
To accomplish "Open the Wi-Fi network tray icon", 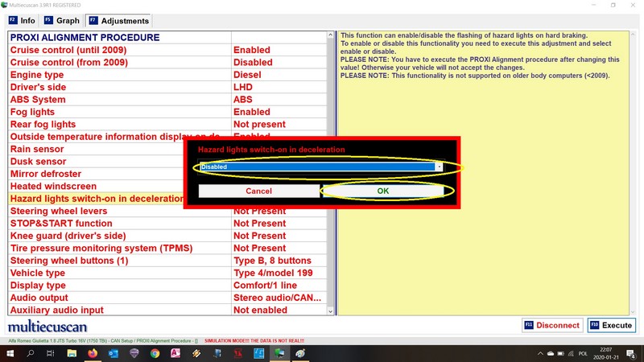I will (571, 353).
